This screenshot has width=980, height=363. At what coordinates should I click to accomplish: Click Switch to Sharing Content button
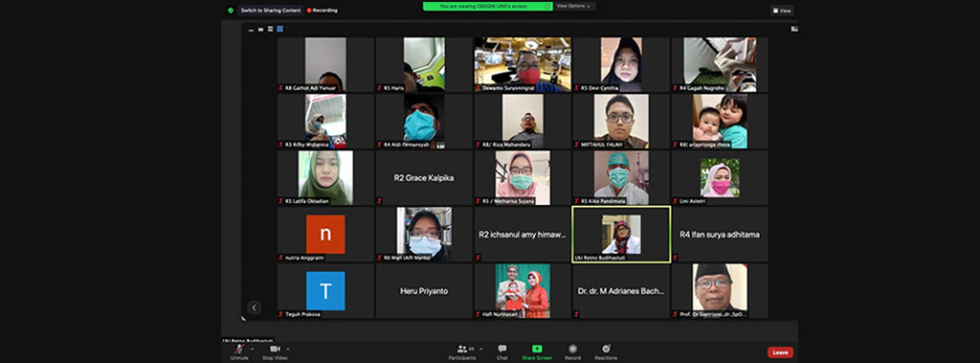coord(271,11)
